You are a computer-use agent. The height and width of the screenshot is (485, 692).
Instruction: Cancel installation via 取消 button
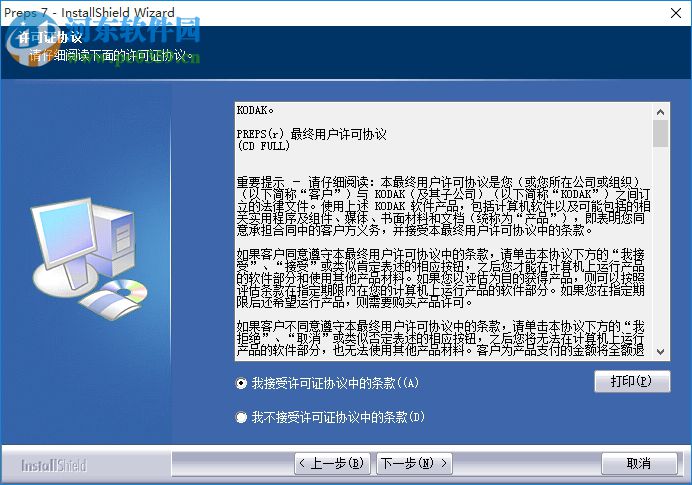[x=639, y=463]
